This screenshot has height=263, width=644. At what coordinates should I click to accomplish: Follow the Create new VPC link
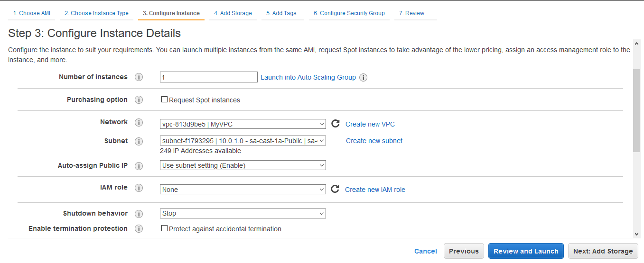[370, 124]
